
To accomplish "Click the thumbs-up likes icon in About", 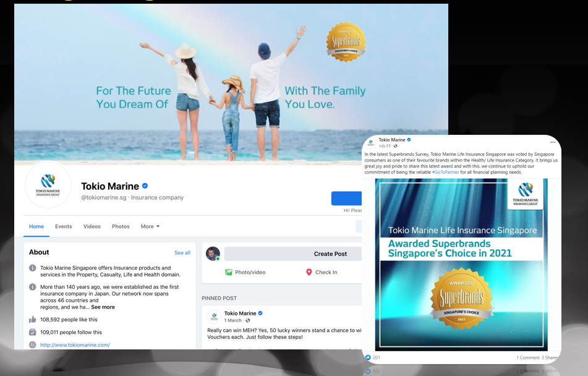I will (x=33, y=320).
